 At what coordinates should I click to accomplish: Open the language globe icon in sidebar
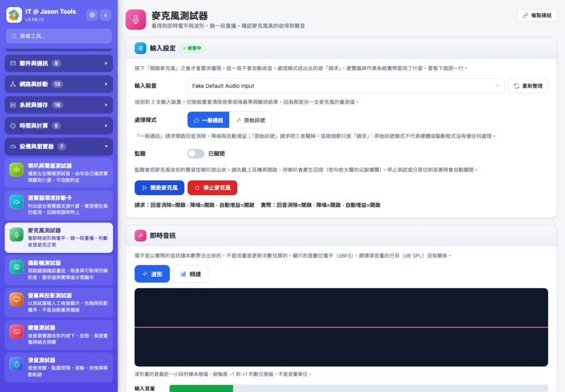92,15
